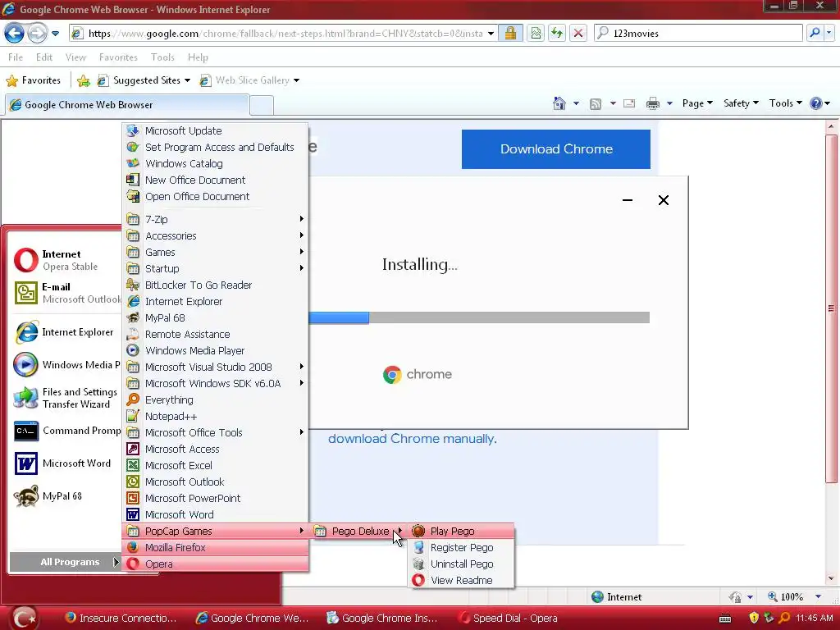Select Uninstall Pego menu entry
840x630 pixels.
(461, 564)
